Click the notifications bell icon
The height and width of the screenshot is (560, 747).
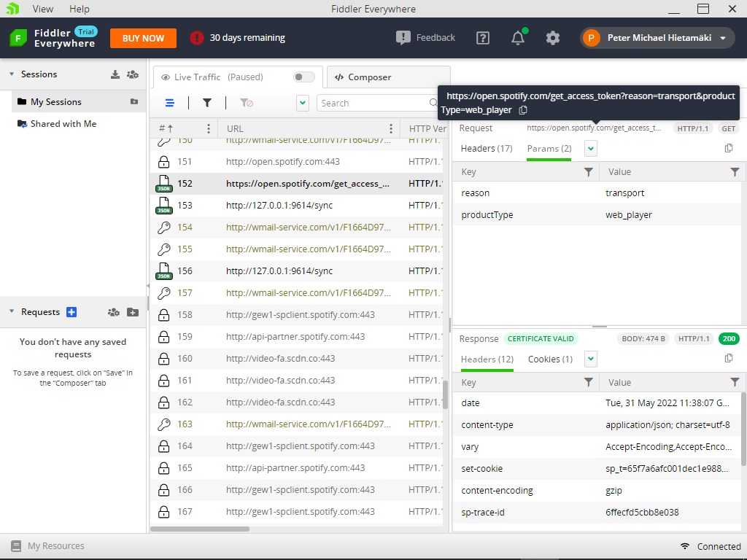[x=518, y=38]
